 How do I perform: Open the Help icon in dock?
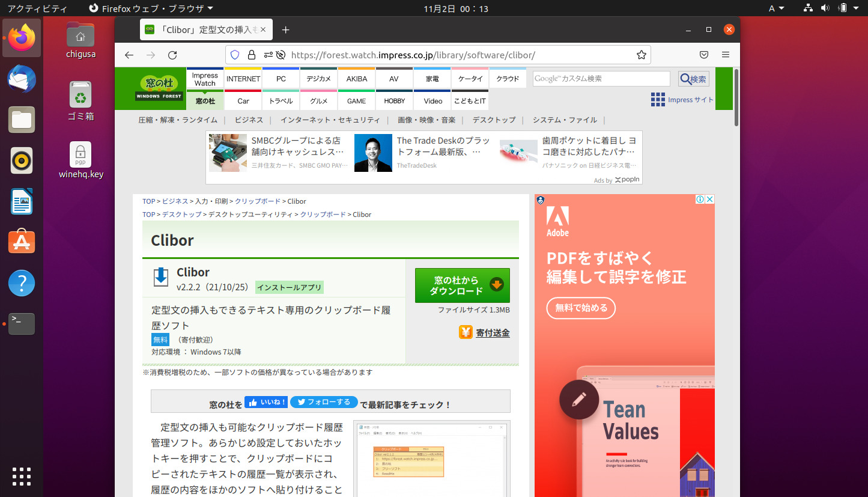point(22,283)
